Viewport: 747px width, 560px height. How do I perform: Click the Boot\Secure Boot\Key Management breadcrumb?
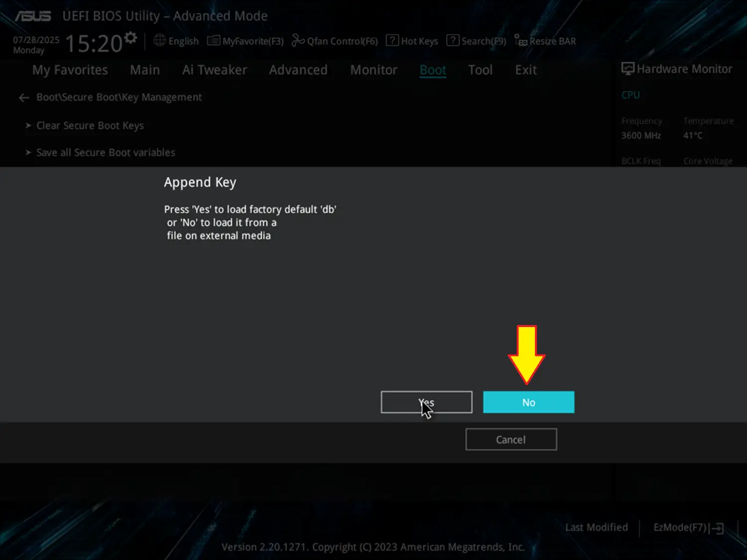[119, 98]
